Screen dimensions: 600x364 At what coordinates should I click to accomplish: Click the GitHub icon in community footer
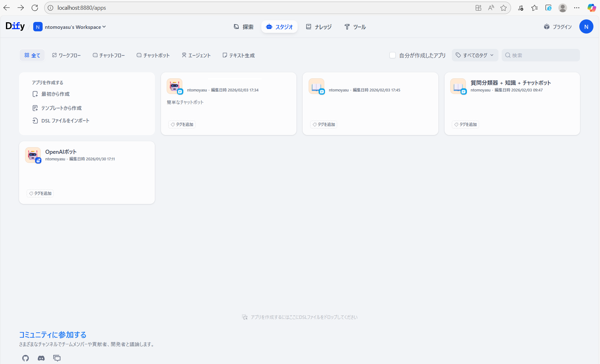click(x=25, y=358)
